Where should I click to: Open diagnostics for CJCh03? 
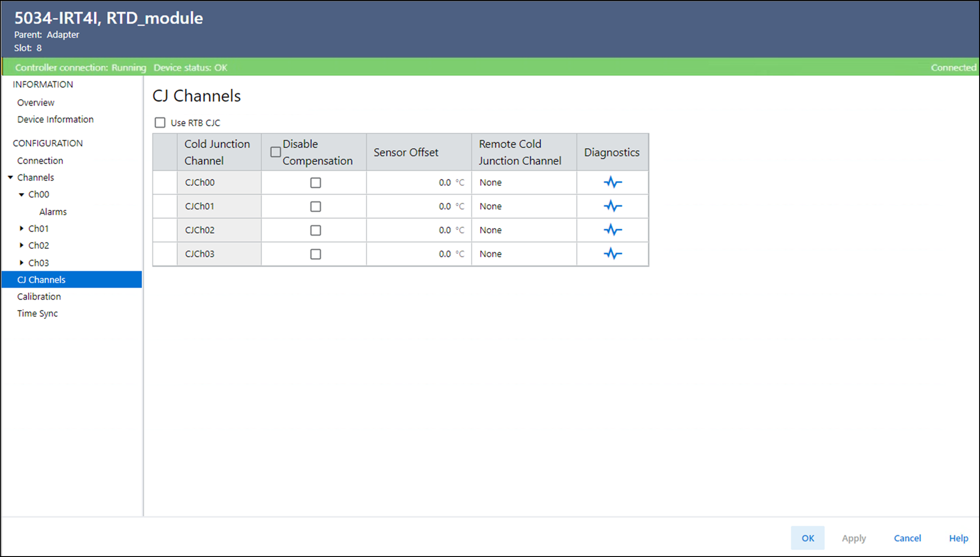[x=612, y=253]
